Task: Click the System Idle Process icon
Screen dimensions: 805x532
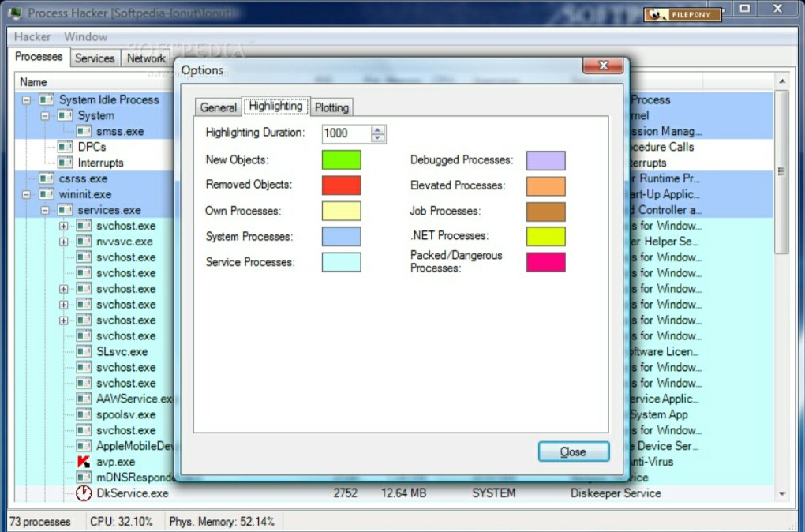Action: [x=46, y=99]
